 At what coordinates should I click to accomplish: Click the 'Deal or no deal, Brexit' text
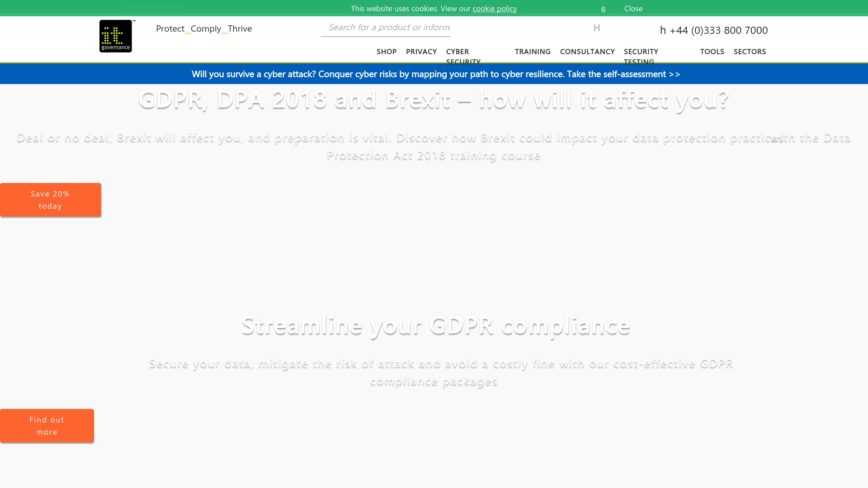point(434,146)
